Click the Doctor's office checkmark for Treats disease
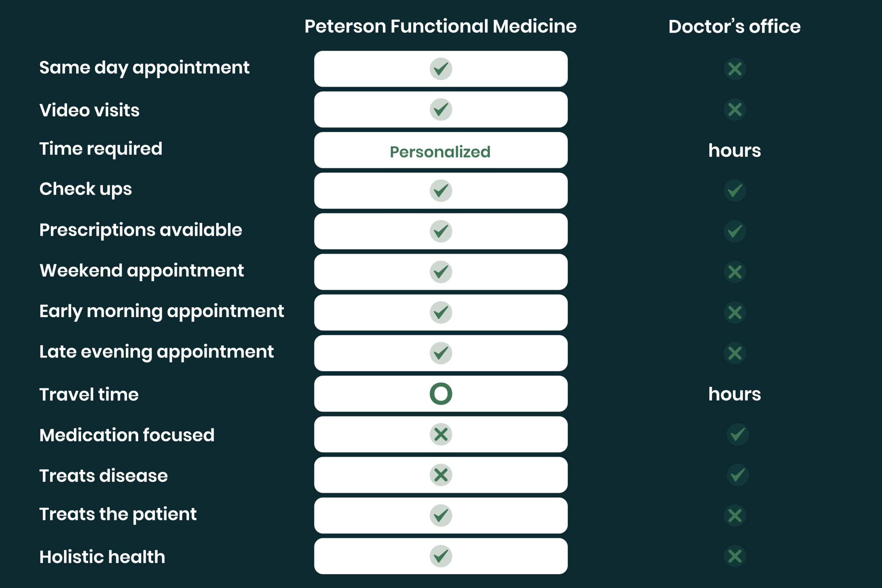The image size is (882, 588). pos(738,475)
